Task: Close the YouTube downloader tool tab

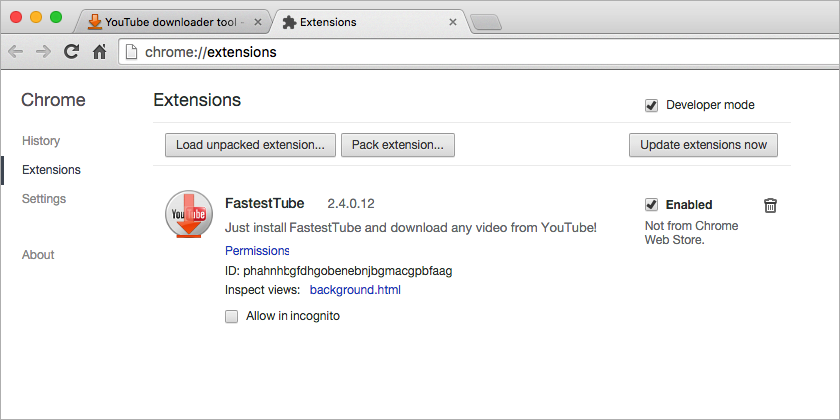Action: [x=258, y=22]
